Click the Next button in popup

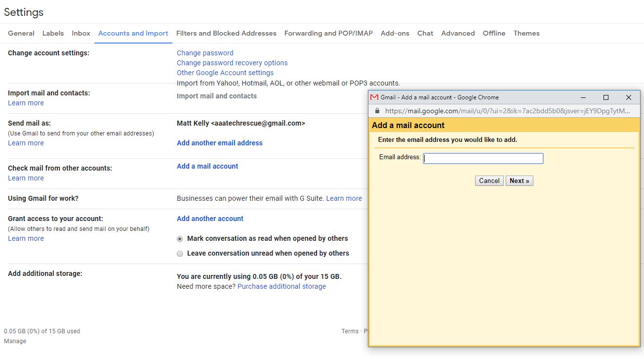click(x=519, y=181)
